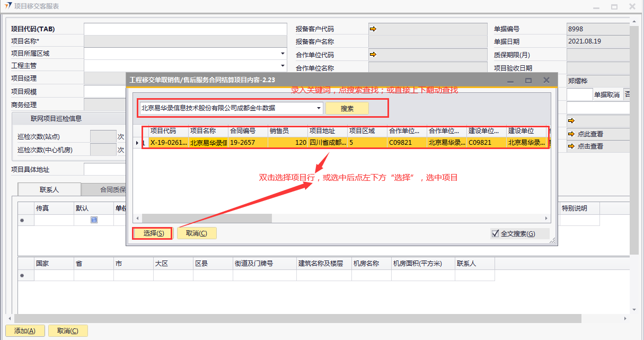Open the search keyword combo box dropdown
This screenshot has width=644, height=340.
(x=319, y=108)
